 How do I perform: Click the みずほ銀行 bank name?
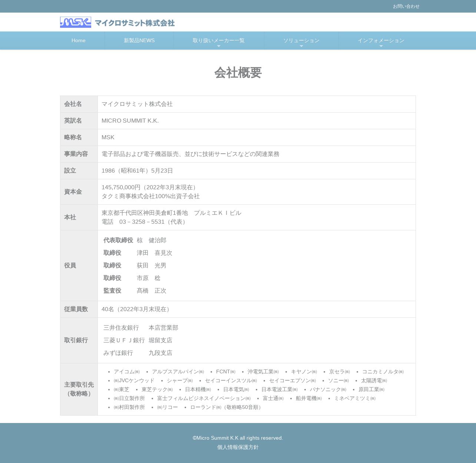[x=118, y=353]
